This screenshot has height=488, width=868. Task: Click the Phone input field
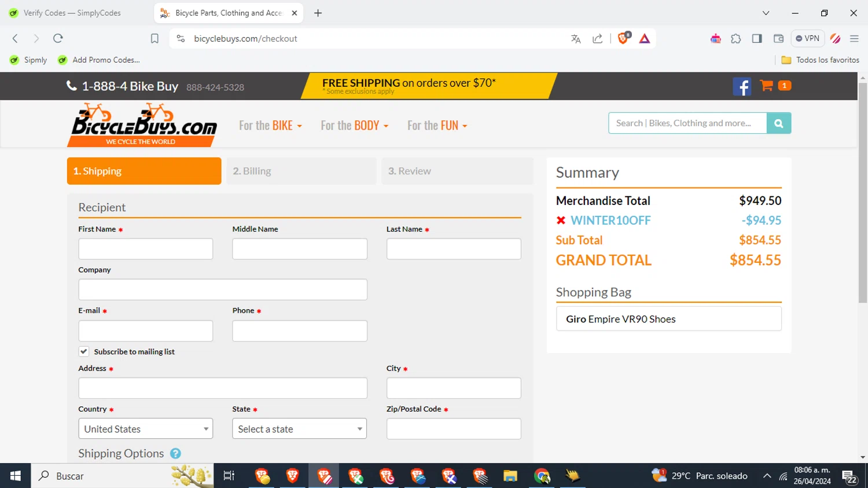coord(300,331)
